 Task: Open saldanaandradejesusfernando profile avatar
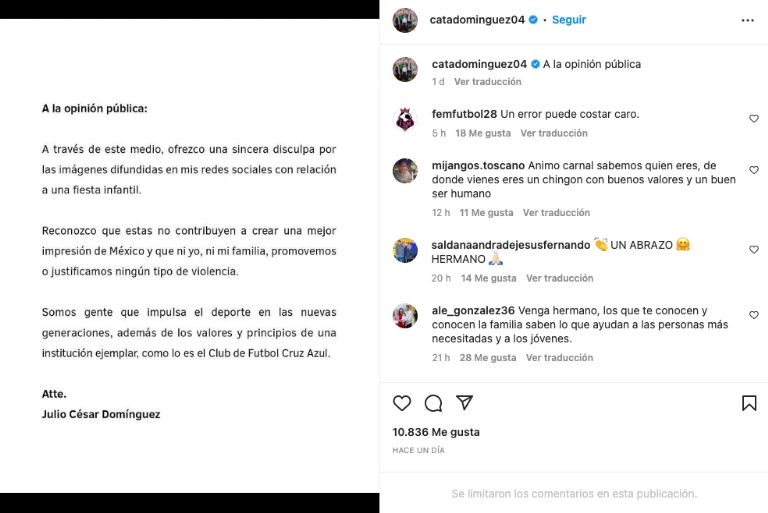coord(405,250)
